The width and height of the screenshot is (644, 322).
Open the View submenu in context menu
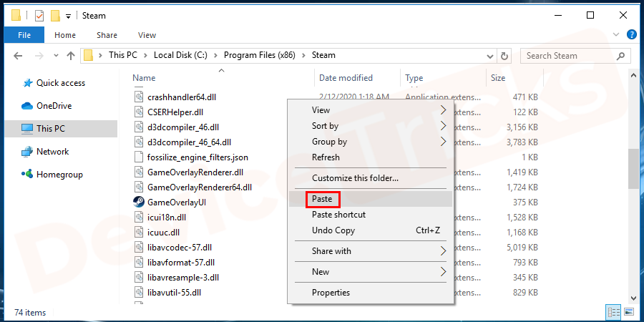371,110
